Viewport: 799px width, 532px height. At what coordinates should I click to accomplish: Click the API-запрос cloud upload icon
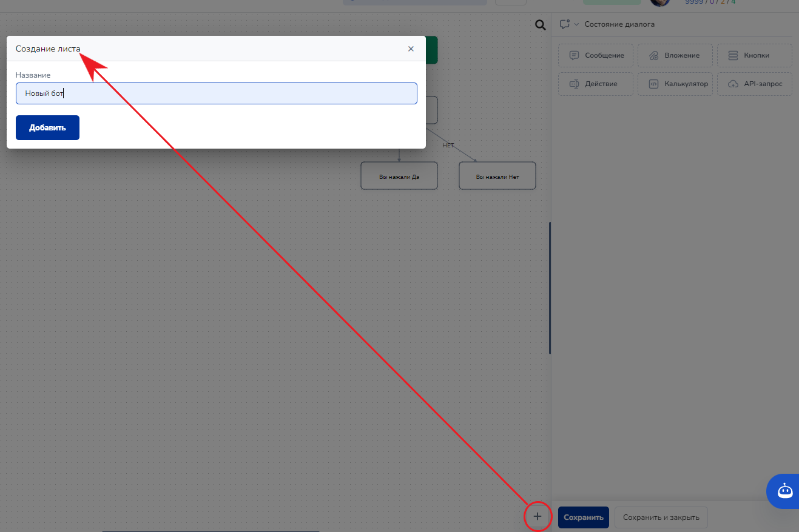pos(733,84)
